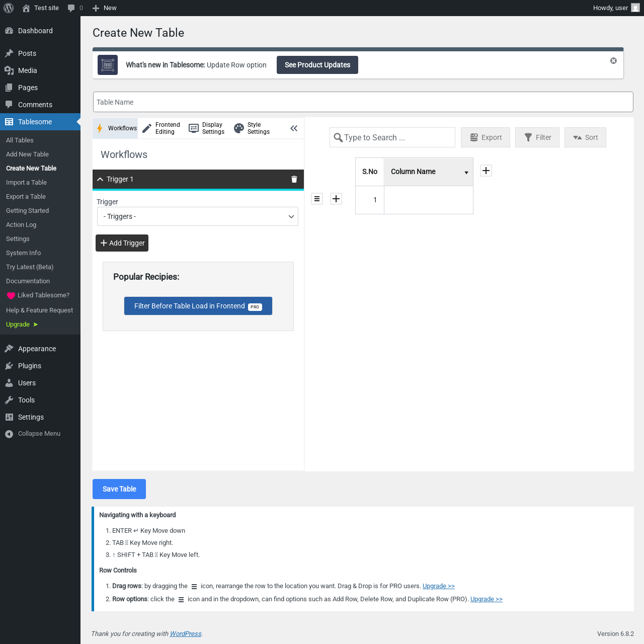Click the Liked Tablesome? heart link
Screen dimensions: 644x644
38,295
